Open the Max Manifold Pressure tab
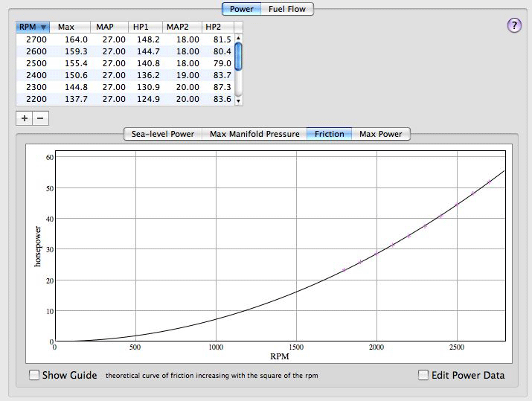The image size is (532, 401). 254,134
